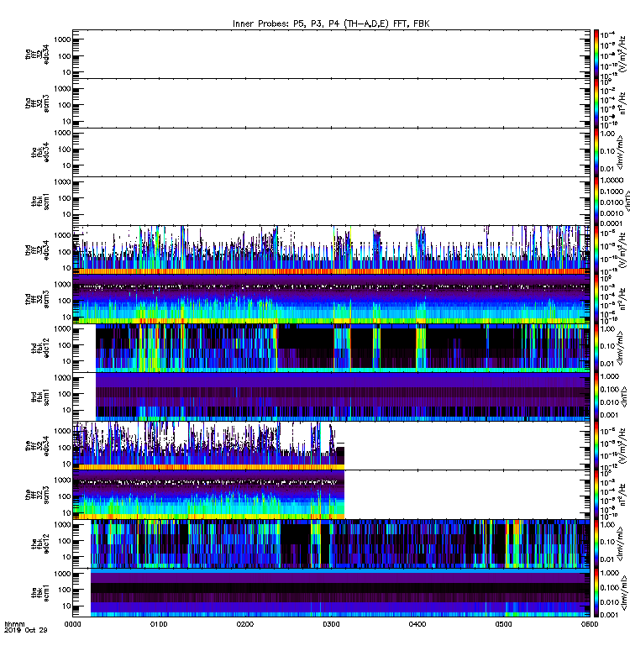Click the 'tha fff 32 edc34' panel label
This screenshot has width=630, height=672.
[37, 55]
